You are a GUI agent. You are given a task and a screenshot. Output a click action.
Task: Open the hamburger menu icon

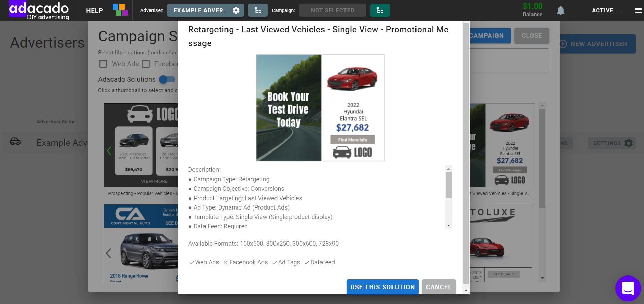tap(638, 10)
